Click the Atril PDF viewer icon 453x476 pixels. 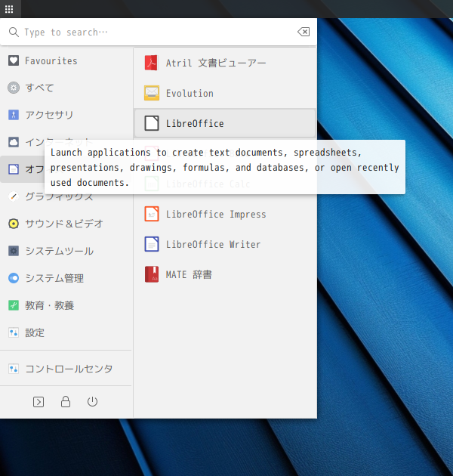coord(152,63)
